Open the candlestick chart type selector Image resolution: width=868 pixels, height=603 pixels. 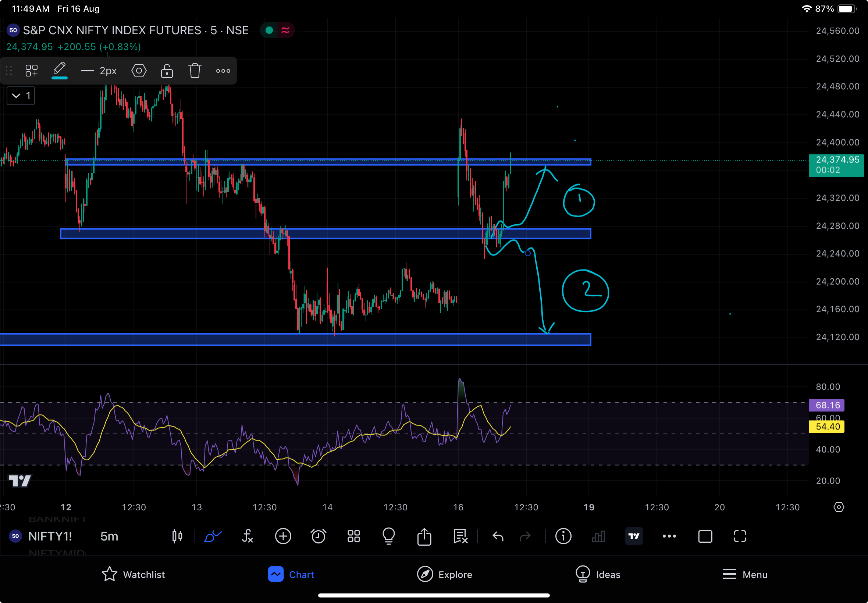177,536
